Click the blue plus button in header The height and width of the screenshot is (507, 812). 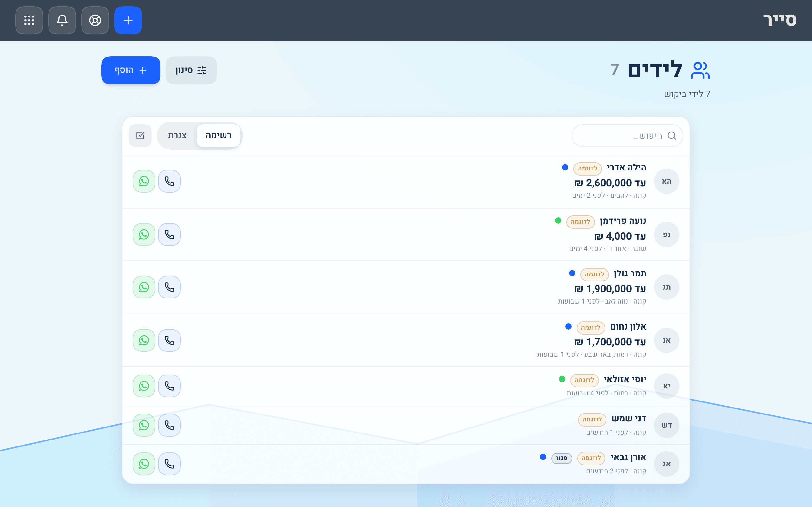pos(128,20)
